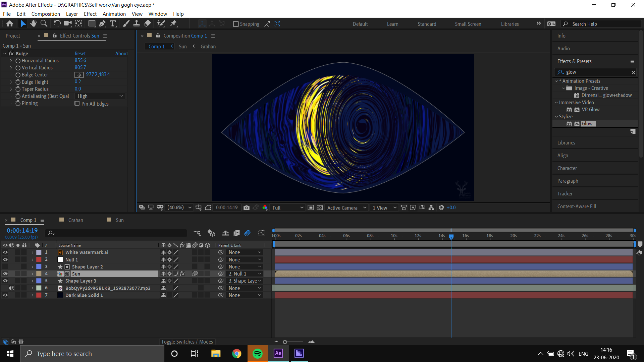Hide the Shape Layer 3 layer
The image size is (644, 362).
5,281
